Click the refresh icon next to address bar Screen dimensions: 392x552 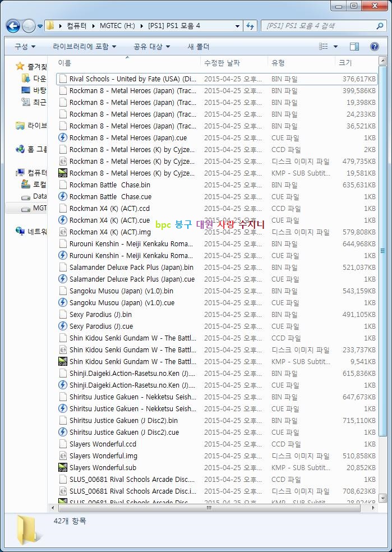[250, 26]
